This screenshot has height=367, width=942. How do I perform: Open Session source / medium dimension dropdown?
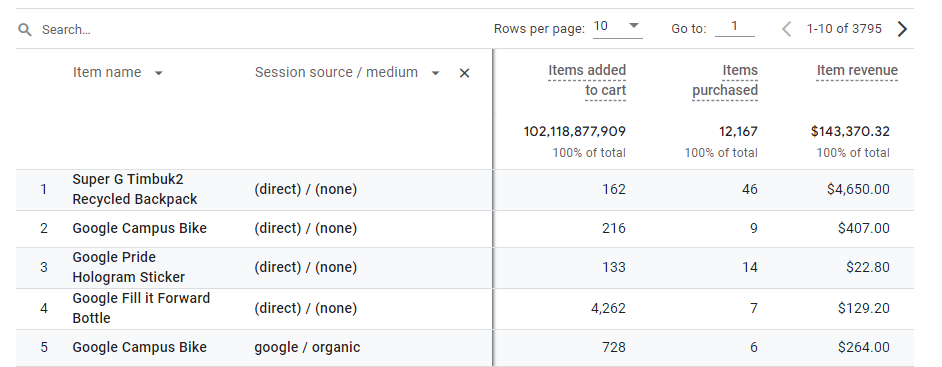pos(436,73)
